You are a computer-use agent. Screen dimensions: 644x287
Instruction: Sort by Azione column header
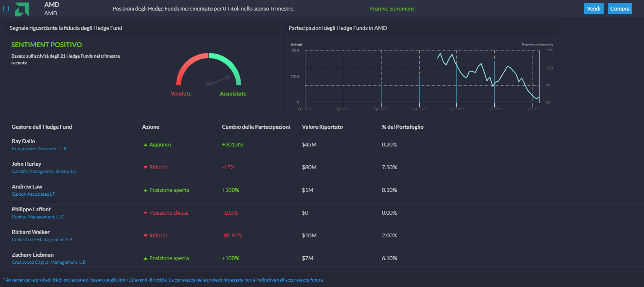[151, 127]
